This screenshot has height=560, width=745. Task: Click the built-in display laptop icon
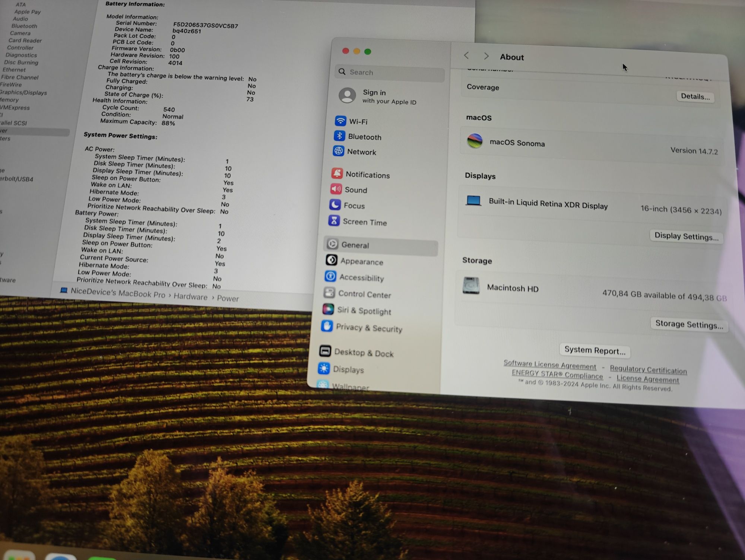(x=473, y=200)
